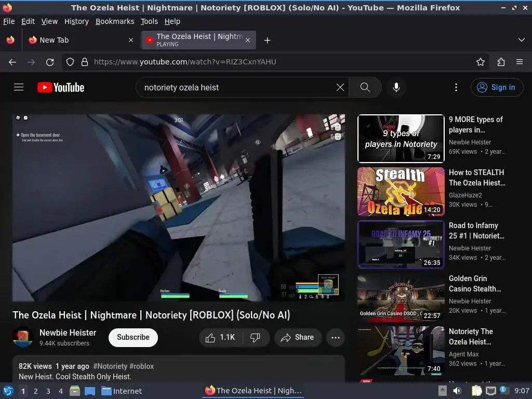Image resolution: width=532 pixels, height=399 pixels.
Task: Follow the #roblox hashtag
Action: click(141, 366)
